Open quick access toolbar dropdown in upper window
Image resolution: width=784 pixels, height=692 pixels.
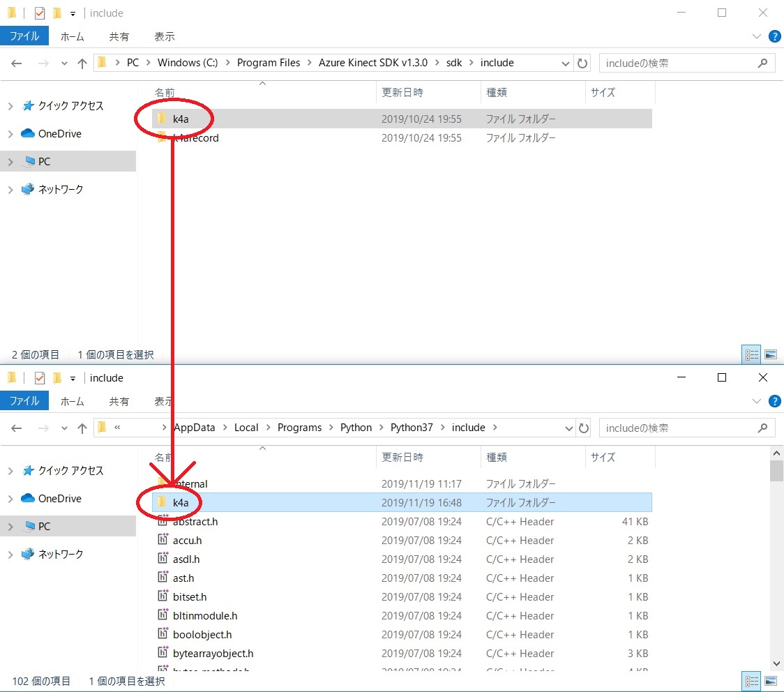(73, 14)
